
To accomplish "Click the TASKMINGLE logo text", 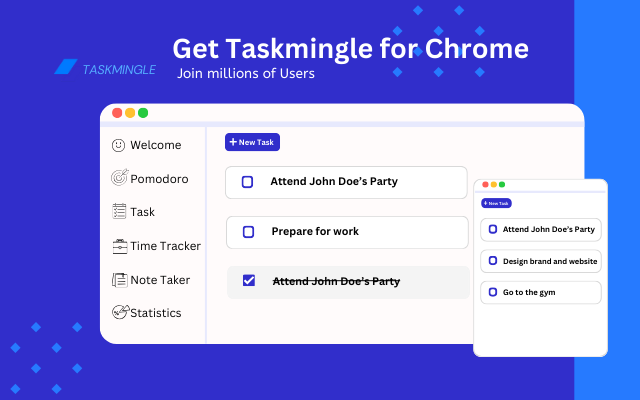I will (119, 70).
